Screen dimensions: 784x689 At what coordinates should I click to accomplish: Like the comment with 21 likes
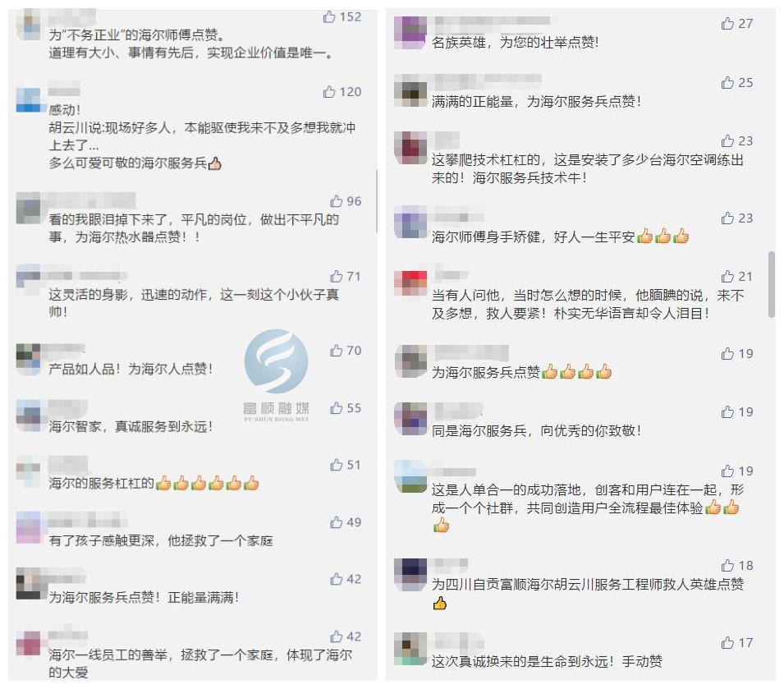727,276
